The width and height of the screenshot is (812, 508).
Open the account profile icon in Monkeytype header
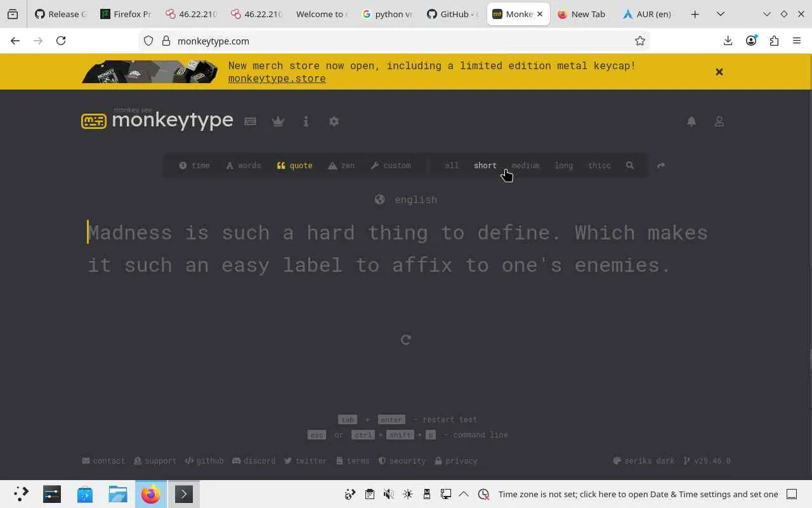tap(719, 121)
